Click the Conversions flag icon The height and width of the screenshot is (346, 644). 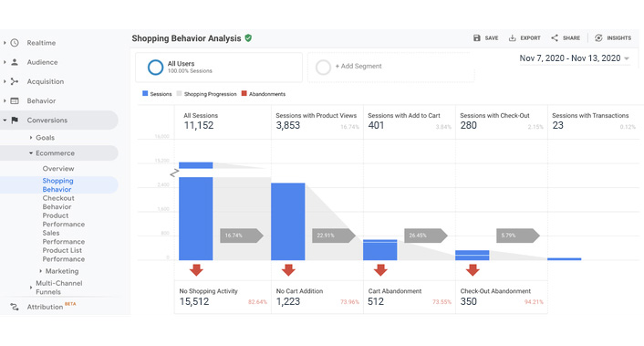coord(15,120)
